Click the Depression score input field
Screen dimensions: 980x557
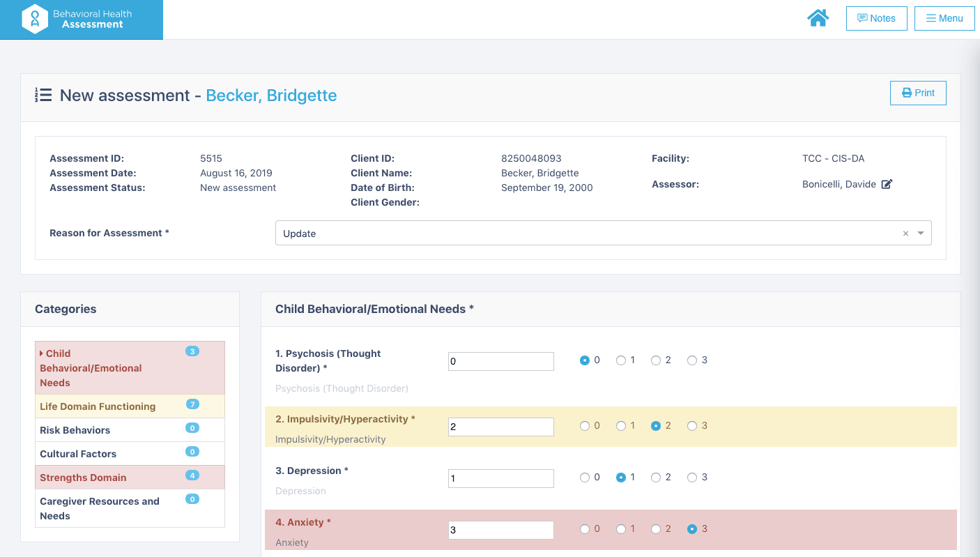[x=501, y=478]
